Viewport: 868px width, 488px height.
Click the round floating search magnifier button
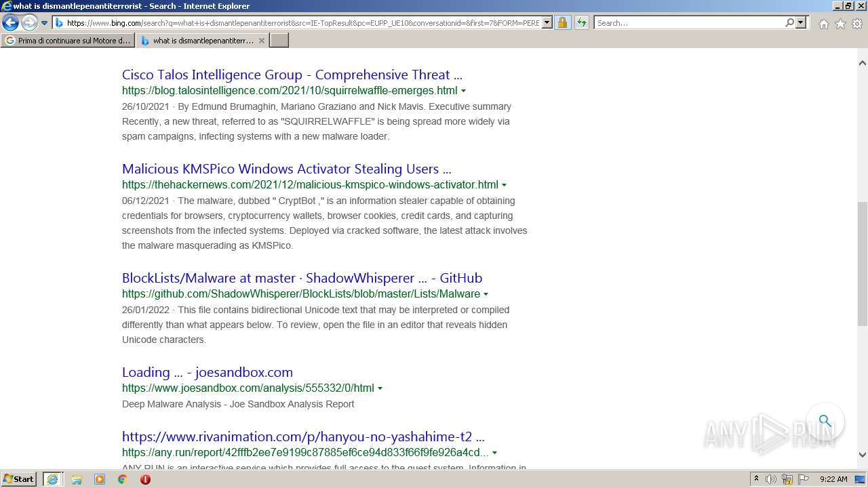(x=825, y=421)
